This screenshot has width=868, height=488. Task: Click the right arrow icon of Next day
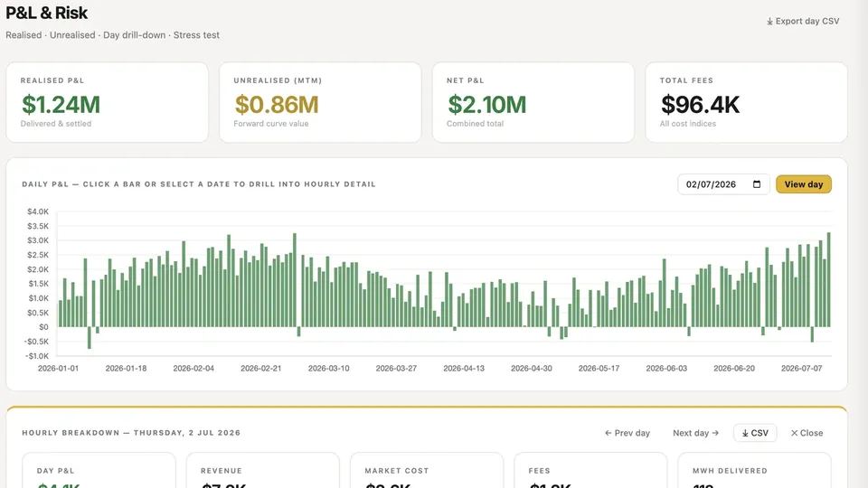(x=715, y=433)
